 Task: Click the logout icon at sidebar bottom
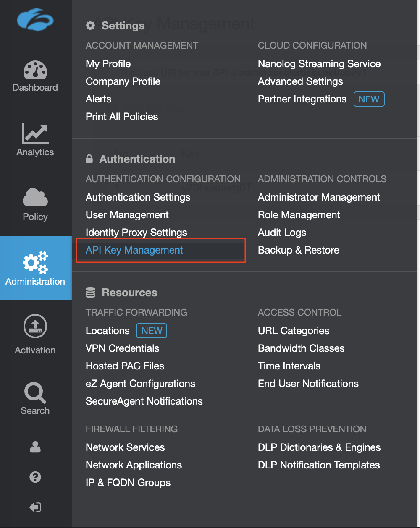pyautogui.click(x=35, y=507)
